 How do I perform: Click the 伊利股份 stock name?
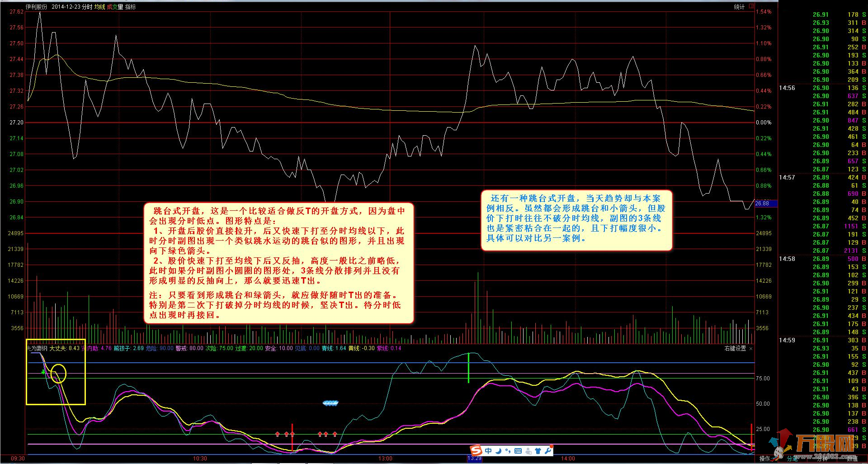click(x=36, y=7)
